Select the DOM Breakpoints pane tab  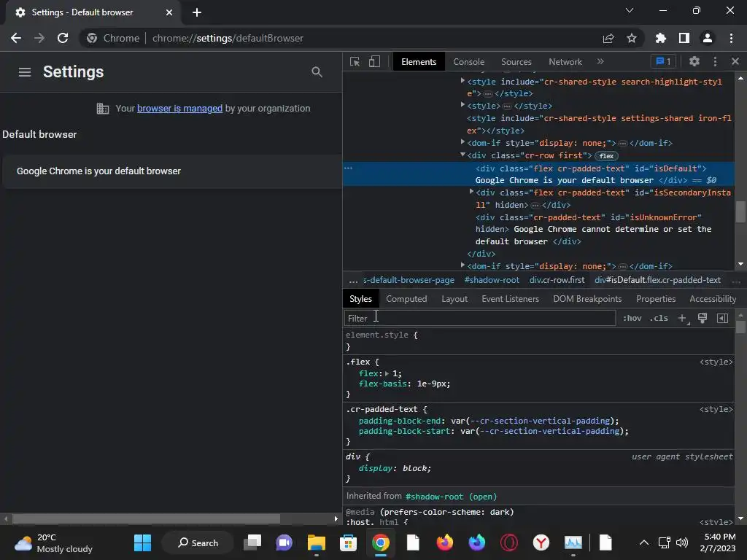point(587,299)
